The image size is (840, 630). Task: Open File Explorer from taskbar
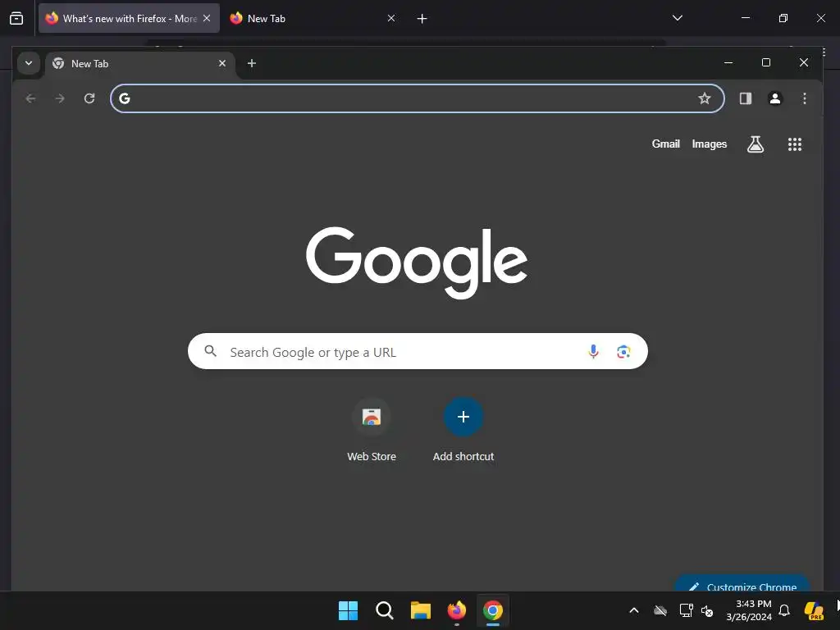pyautogui.click(x=421, y=610)
